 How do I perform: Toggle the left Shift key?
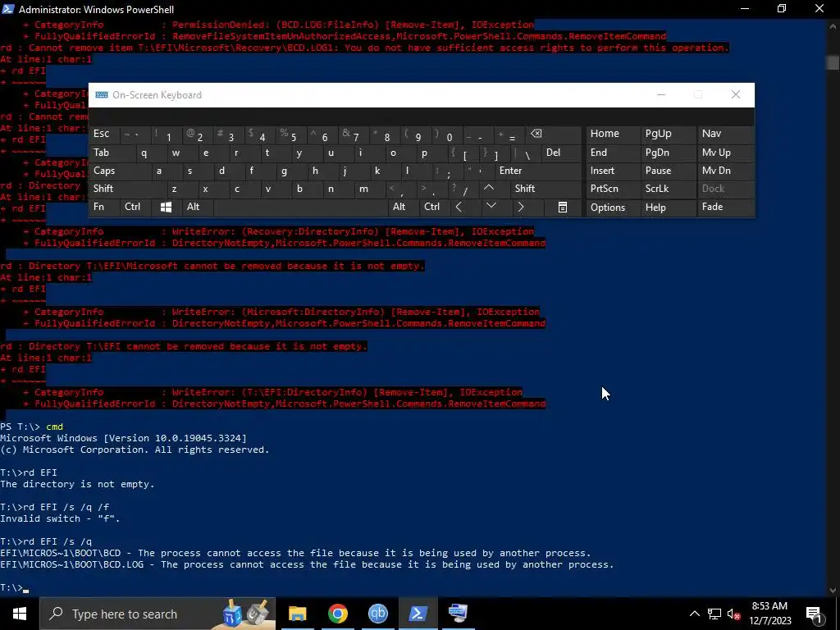127,189
